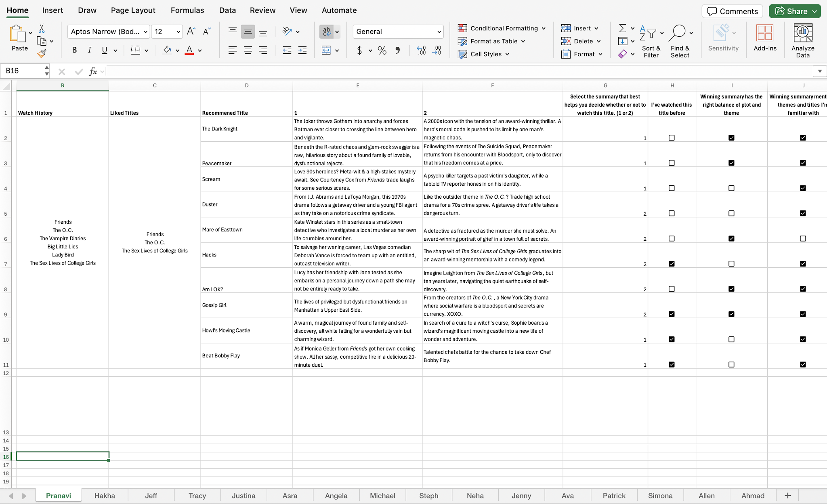827x504 pixels.
Task: Click the Delete cells button
Action: coord(581,41)
